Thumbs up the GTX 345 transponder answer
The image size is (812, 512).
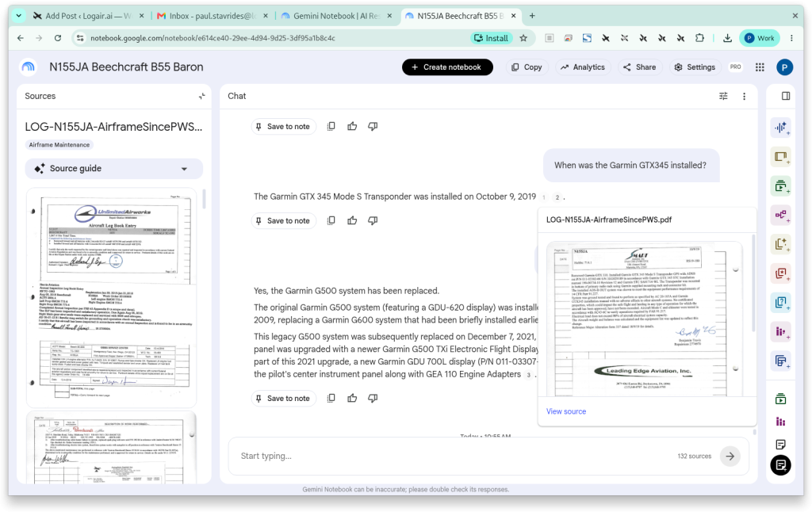pyautogui.click(x=352, y=220)
